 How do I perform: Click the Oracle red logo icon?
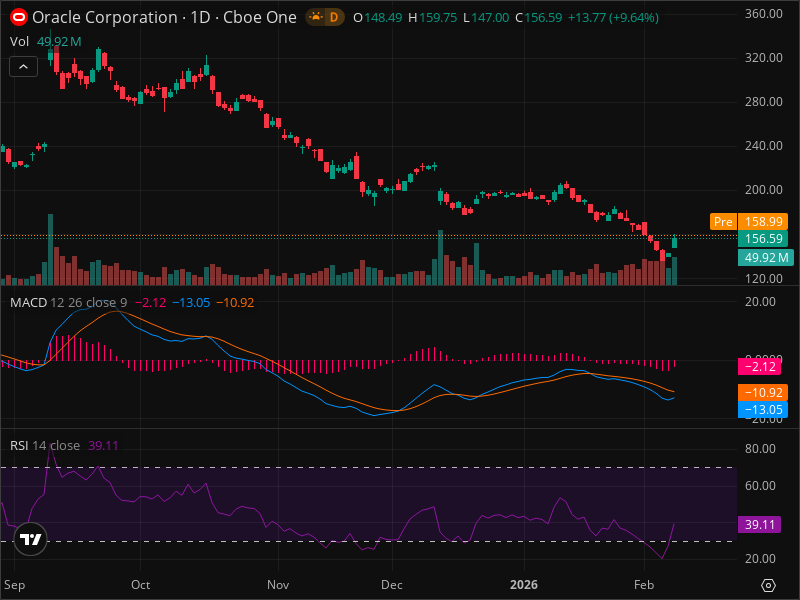point(19,17)
